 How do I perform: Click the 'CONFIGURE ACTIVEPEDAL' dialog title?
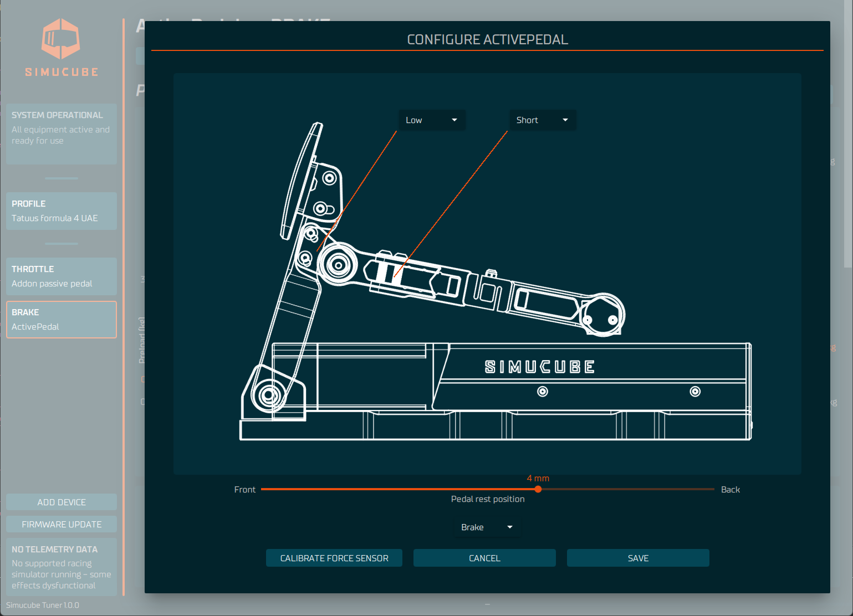(x=488, y=39)
